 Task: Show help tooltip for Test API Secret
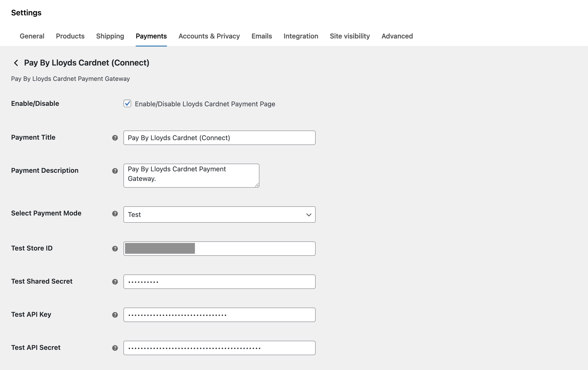pos(115,348)
